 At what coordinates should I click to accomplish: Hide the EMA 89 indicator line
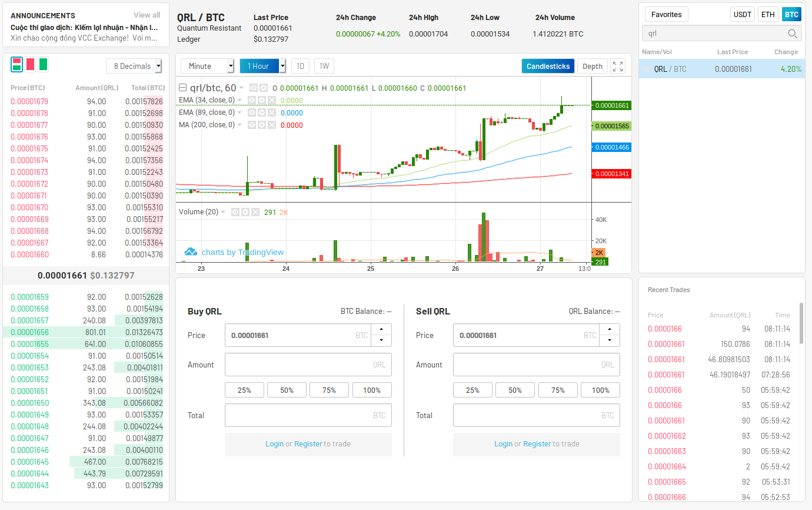[252, 112]
